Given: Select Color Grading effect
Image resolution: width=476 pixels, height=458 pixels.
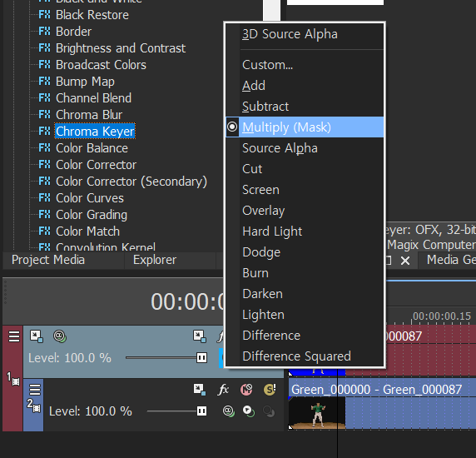Looking at the screenshot, I should (92, 215).
